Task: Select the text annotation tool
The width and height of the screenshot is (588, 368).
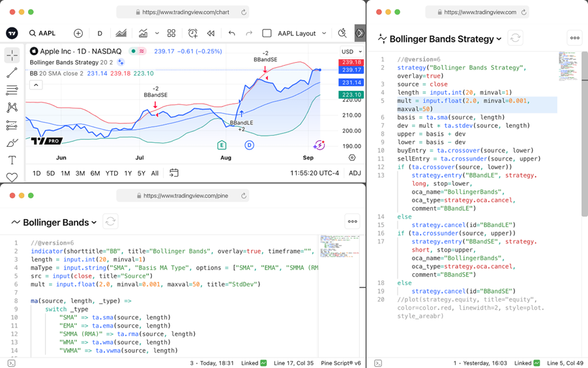Action: pos(12,160)
